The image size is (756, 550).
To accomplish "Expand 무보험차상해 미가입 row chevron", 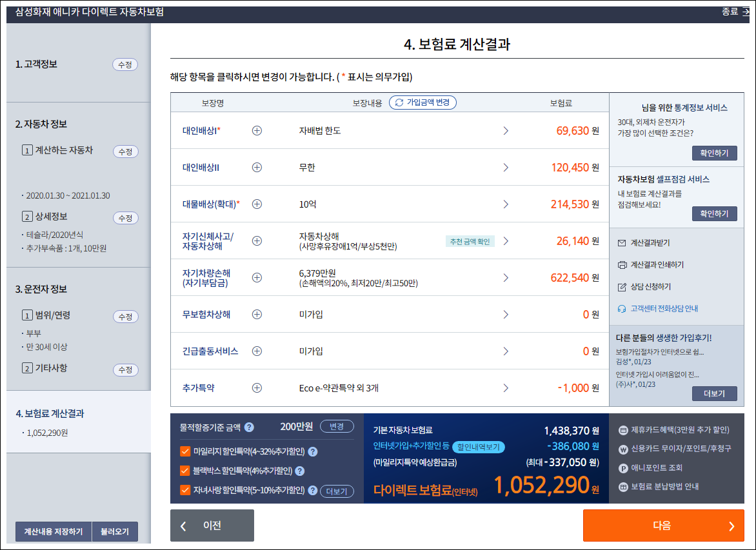I will (x=506, y=314).
